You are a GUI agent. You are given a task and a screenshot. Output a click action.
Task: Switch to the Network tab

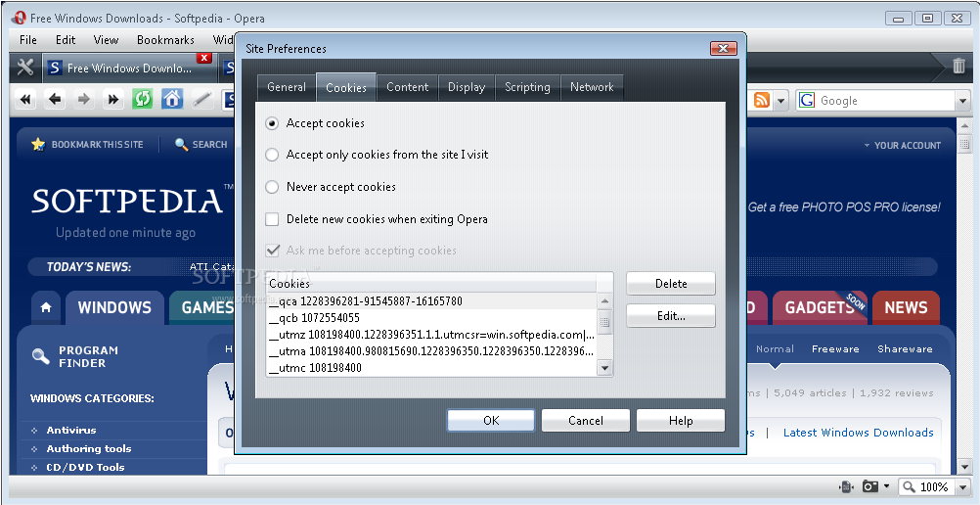point(592,87)
